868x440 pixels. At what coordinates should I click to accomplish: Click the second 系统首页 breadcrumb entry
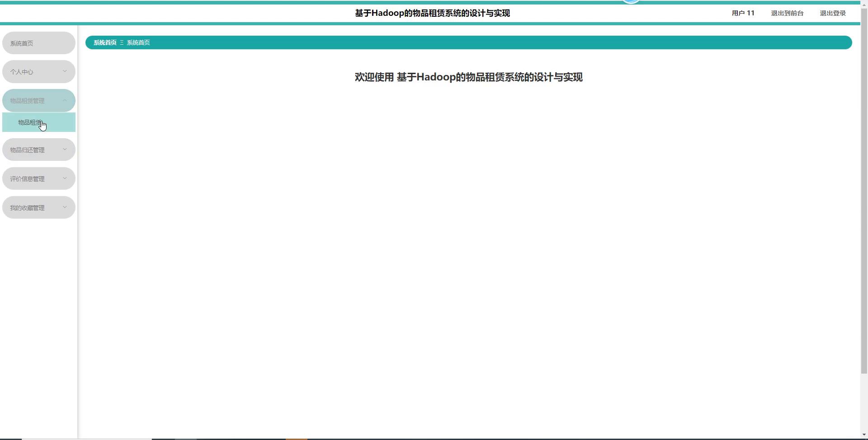(138, 42)
